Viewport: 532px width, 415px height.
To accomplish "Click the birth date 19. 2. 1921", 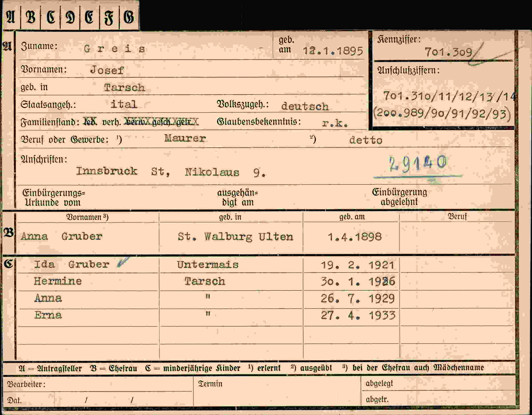I will [357, 265].
